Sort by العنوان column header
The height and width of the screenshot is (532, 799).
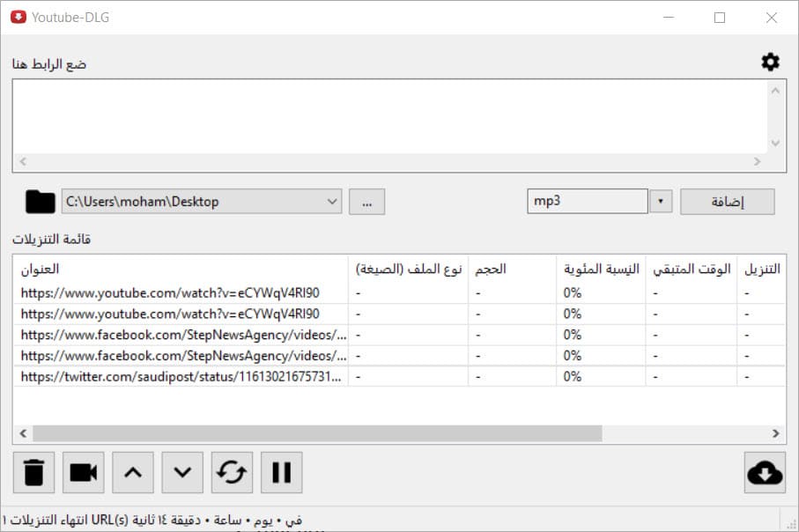[181, 270]
